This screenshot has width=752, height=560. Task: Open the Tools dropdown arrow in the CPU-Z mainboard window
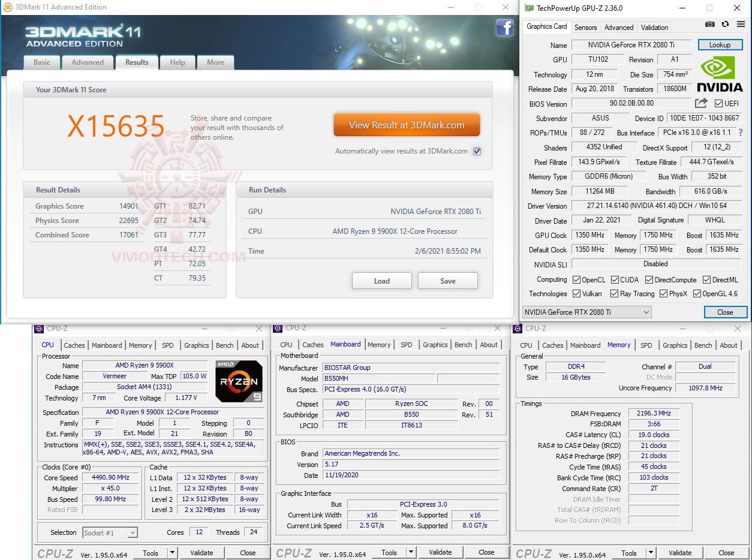click(411, 552)
